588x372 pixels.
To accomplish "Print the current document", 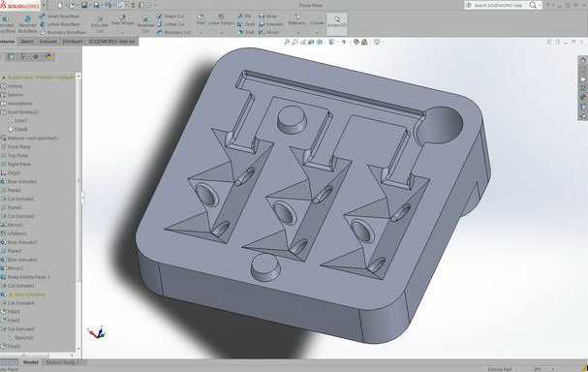I will 96,5.
